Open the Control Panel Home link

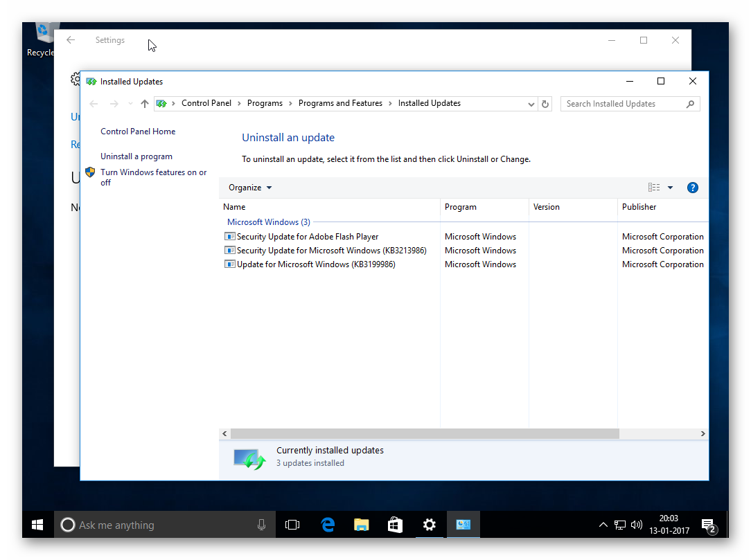coord(138,132)
